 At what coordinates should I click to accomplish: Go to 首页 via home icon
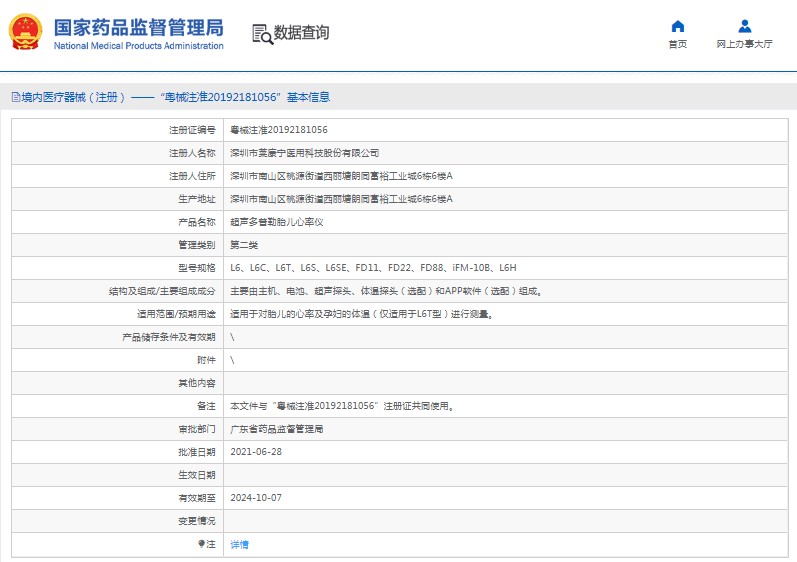[x=678, y=26]
